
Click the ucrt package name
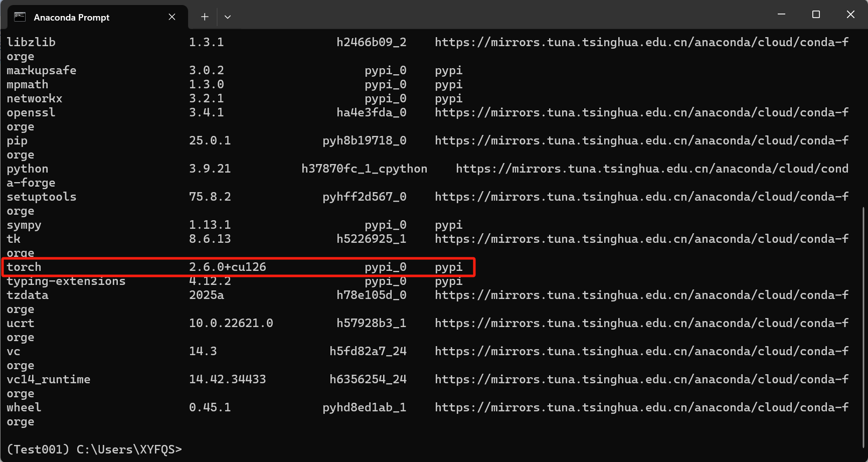(x=21, y=323)
